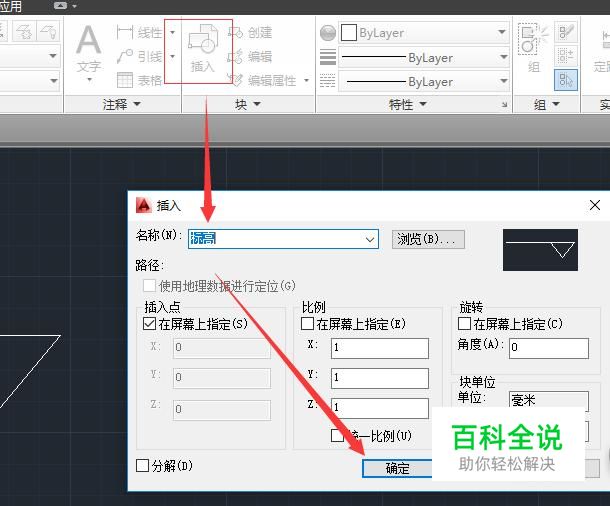Open the block Name (名称) dropdown
The width and height of the screenshot is (610, 506).
click(370, 239)
